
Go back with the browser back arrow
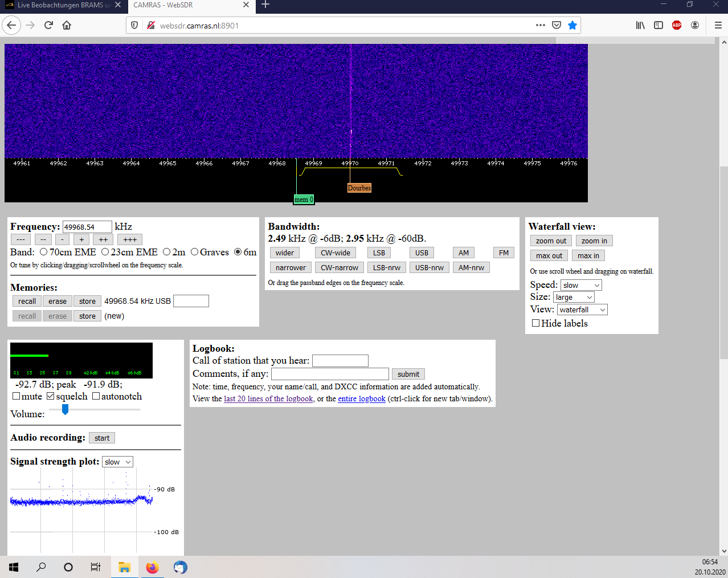[11, 25]
